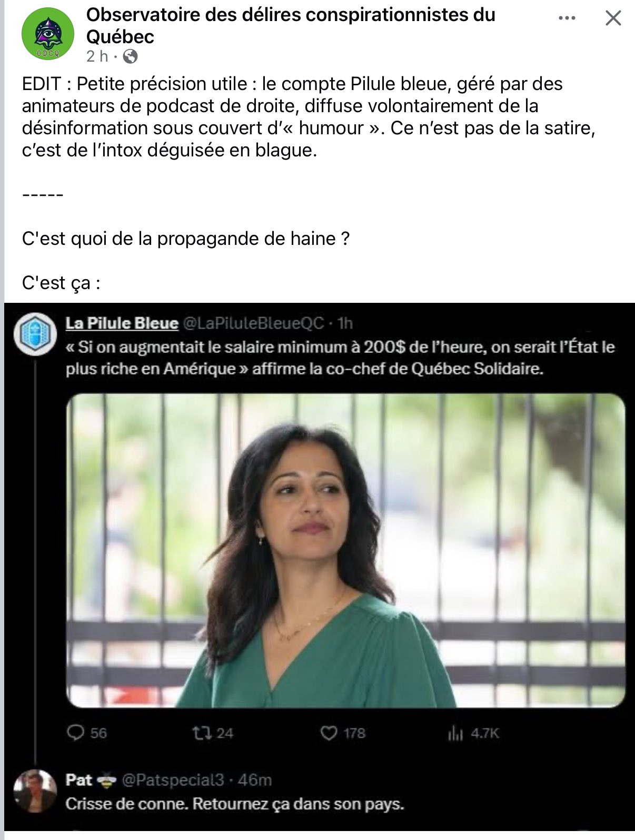Open La Pilule Bleue profile name
Image resolution: width=635 pixels, height=840 pixels.
(x=122, y=323)
